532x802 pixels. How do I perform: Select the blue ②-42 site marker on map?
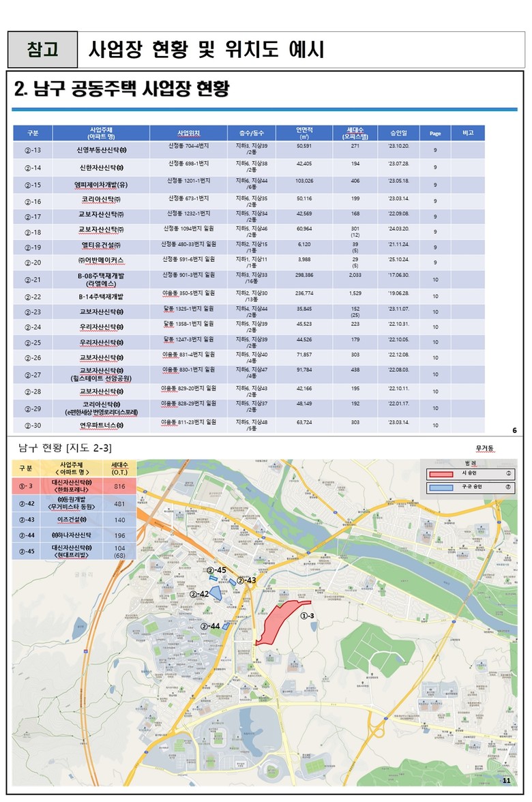(216, 592)
